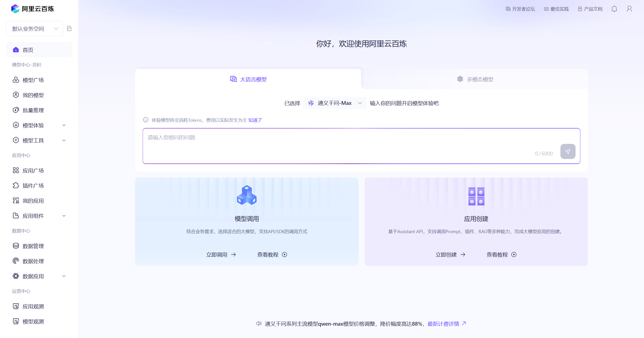The height and width of the screenshot is (338, 644).
Task: Open 模型观测 from the sidebar
Action: pyautogui.click(x=39, y=321)
